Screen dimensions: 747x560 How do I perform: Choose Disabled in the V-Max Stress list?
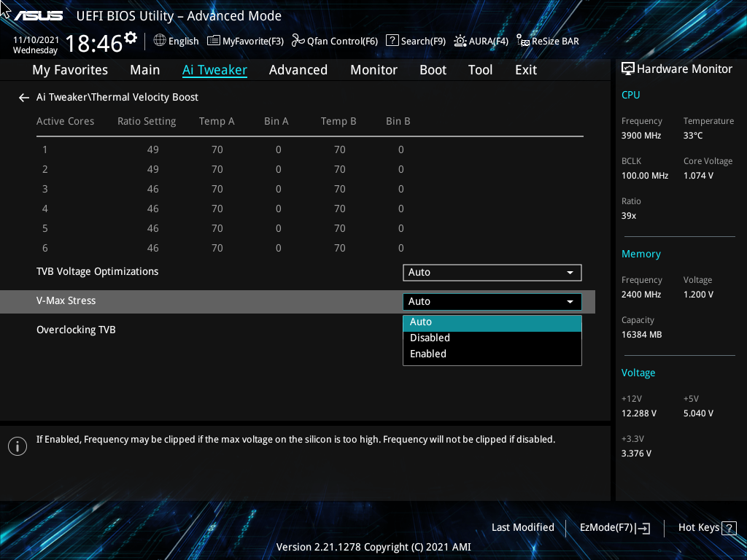492,338
